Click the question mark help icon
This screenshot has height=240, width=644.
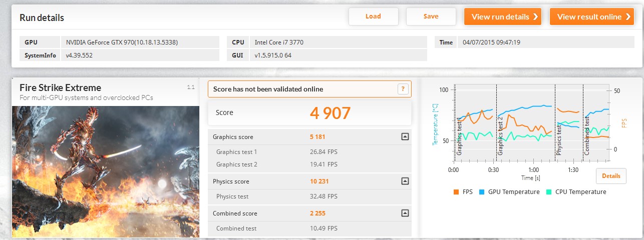(403, 89)
